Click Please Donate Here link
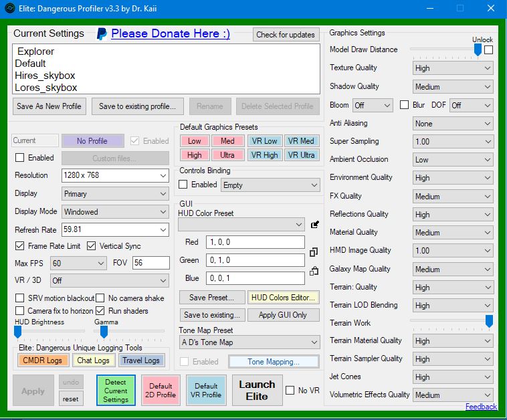This screenshot has height=420, width=507. [171, 33]
